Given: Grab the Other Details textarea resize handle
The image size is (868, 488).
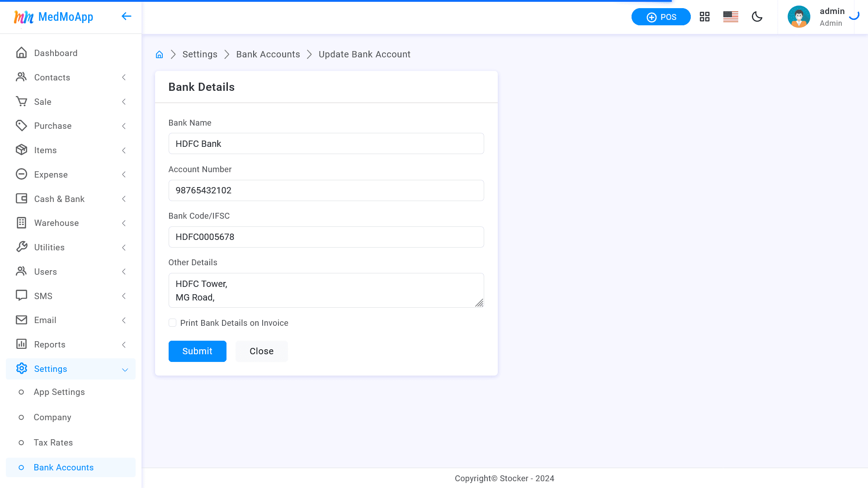Looking at the screenshot, I should [x=480, y=303].
